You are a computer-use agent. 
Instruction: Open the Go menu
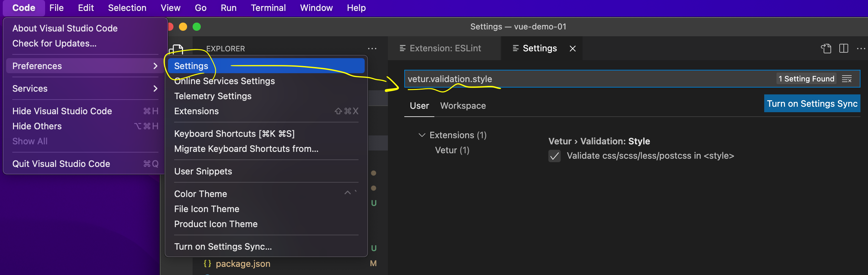200,8
